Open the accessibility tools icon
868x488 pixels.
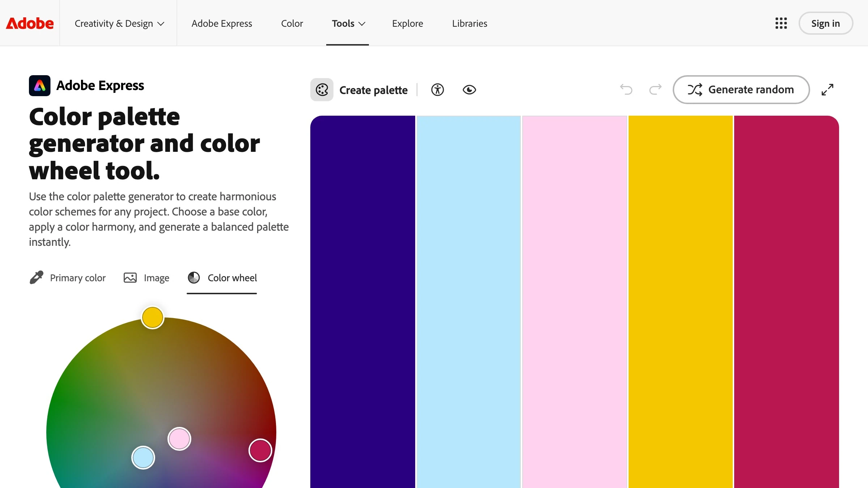pos(438,90)
